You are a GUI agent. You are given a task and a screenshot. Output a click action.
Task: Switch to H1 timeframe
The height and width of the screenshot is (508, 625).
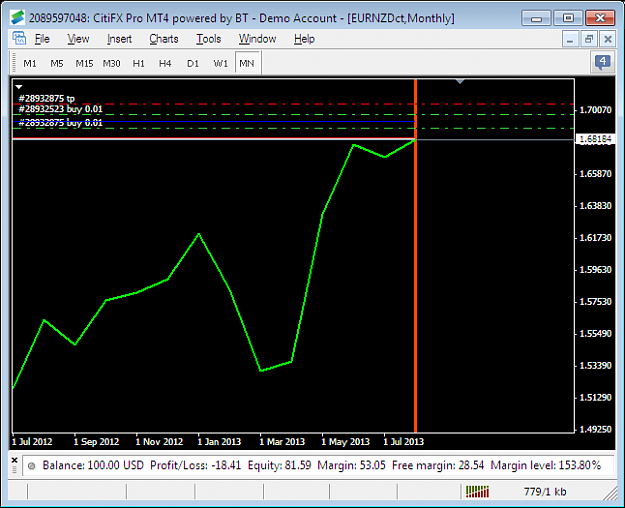tap(138, 63)
